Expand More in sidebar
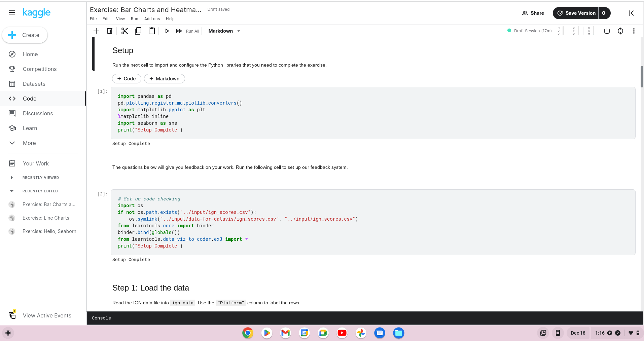The image size is (644, 341). pos(43,143)
